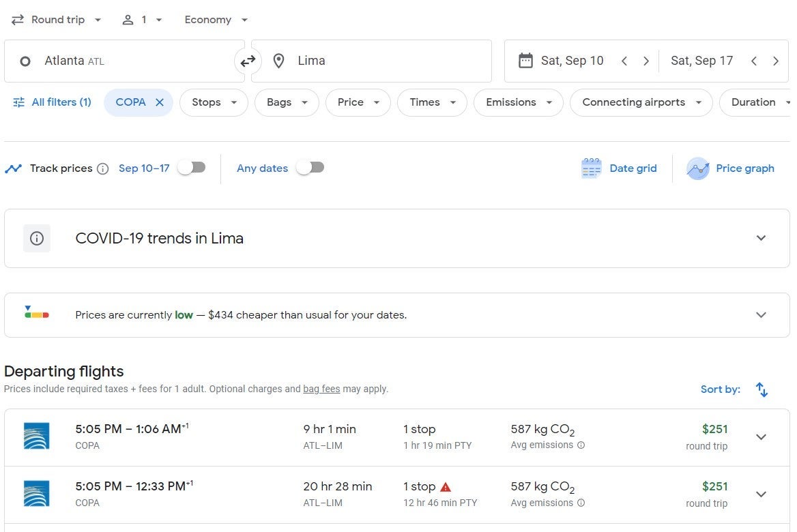Expand COVID-19 trends in Lima
797x532 pixels.
point(761,238)
